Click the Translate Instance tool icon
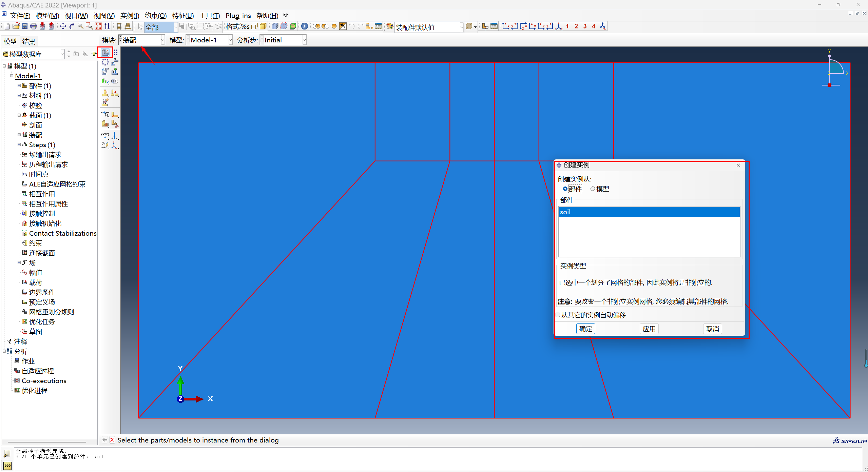Image resolution: width=868 pixels, height=472 pixels. [115, 62]
